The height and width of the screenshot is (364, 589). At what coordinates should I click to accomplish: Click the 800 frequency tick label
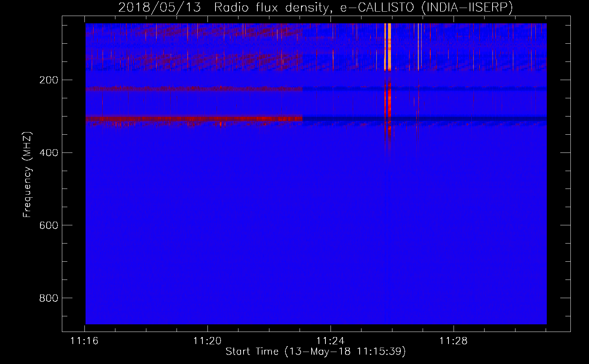tap(49, 298)
